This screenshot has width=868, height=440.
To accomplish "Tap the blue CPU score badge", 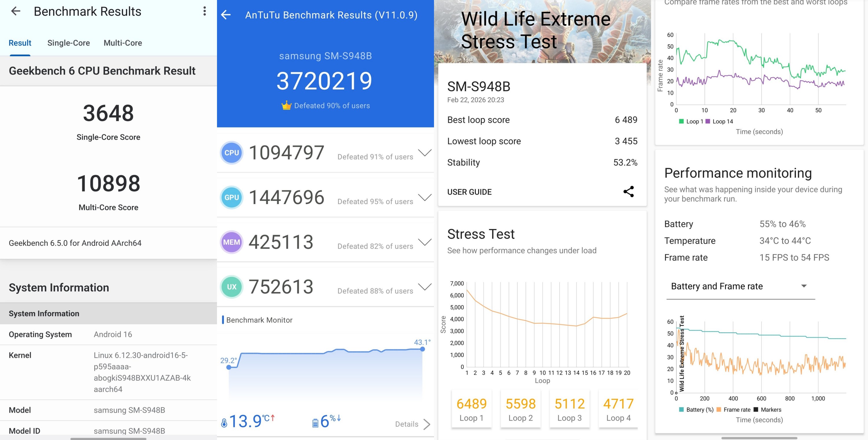I will coord(231,153).
